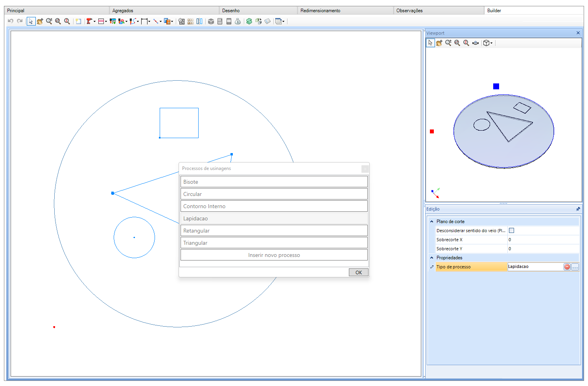Click the blue curve path tool icon
Image resolution: width=588 pixels, height=386 pixels.
133,21
